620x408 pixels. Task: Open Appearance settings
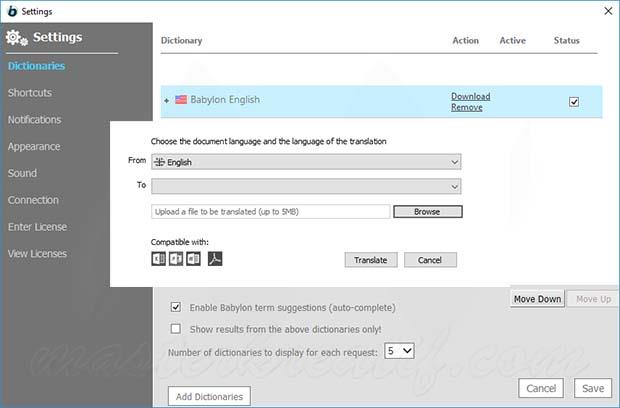tap(34, 147)
